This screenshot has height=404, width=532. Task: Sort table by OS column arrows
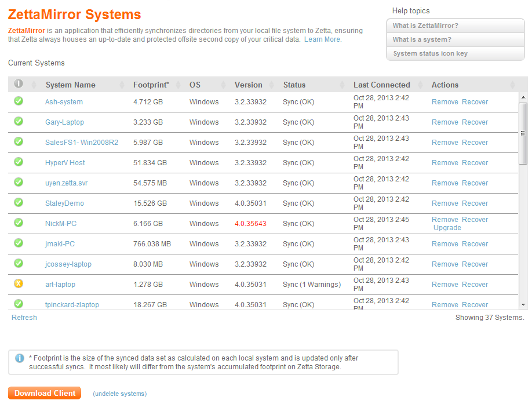[x=223, y=85]
